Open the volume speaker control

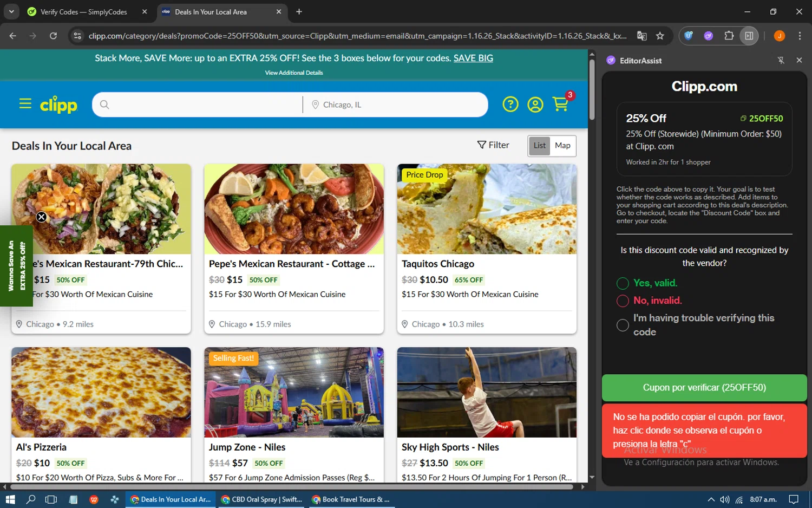[x=725, y=499]
